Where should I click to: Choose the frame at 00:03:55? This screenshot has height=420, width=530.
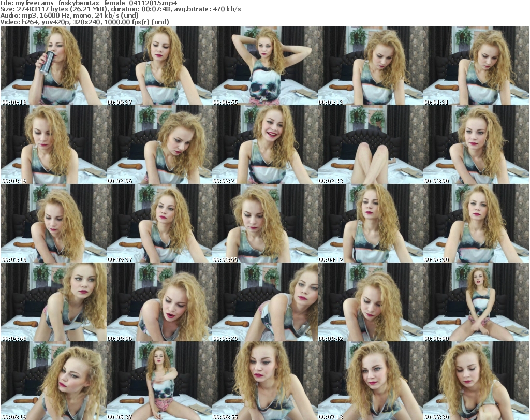(264, 223)
